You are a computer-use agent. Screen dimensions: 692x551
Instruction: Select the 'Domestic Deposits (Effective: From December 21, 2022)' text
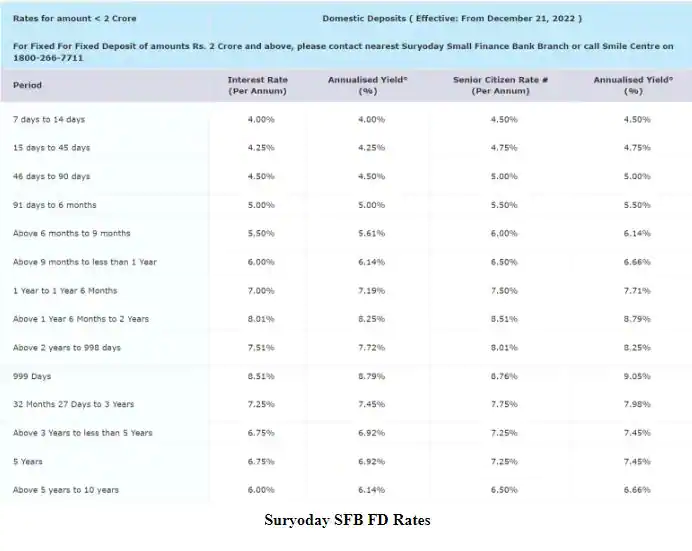pyautogui.click(x=452, y=19)
